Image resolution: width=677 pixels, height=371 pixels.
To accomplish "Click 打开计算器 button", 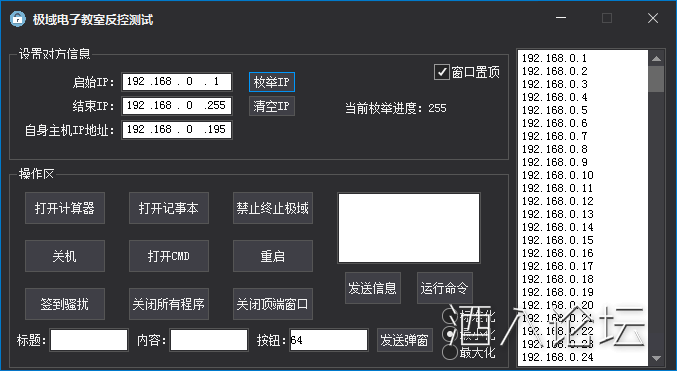I will (65, 208).
